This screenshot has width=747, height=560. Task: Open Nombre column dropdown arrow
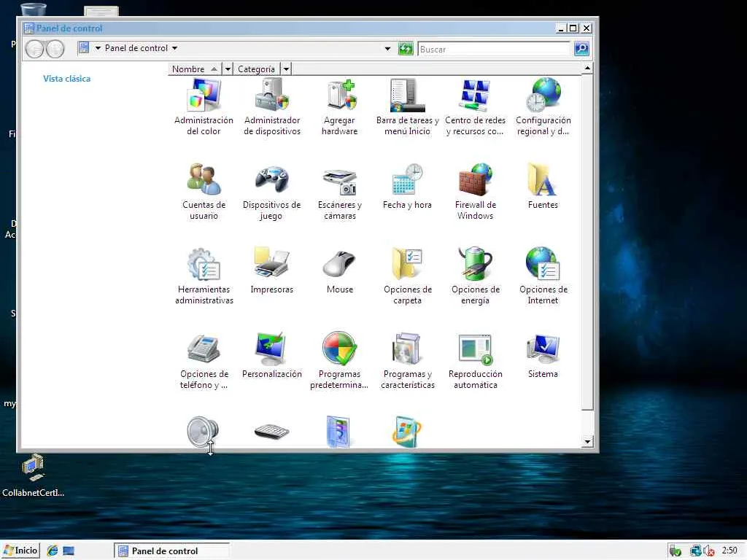228,69
